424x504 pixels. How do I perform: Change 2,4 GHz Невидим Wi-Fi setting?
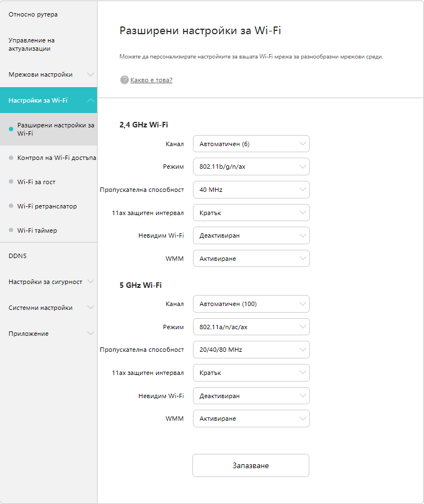[251, 235]
